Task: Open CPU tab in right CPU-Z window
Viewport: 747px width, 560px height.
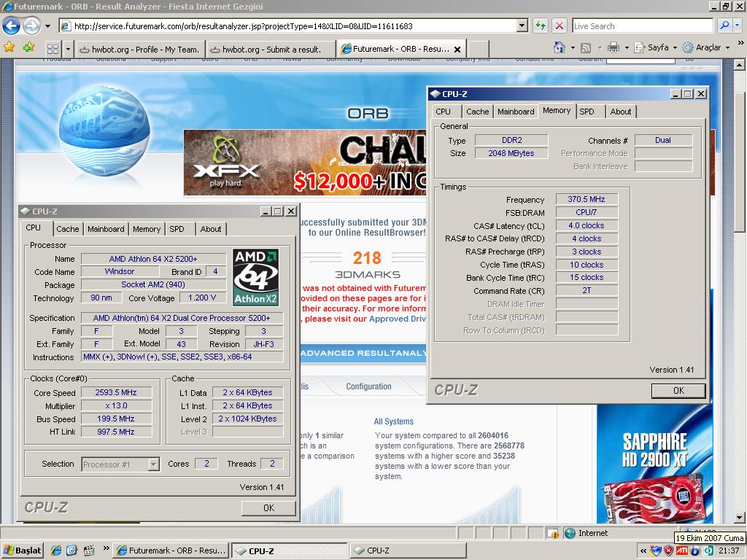Action: tap(443, 112)
